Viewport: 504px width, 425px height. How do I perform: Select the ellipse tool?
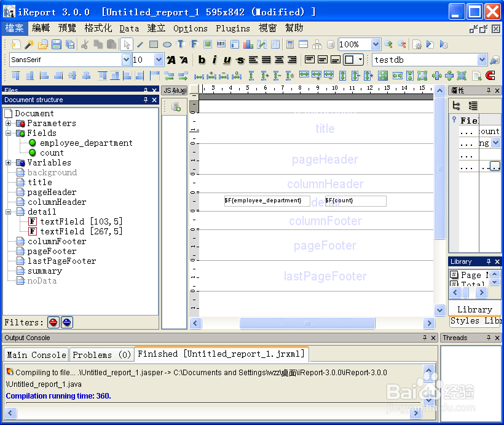click(x=167, y=44)
